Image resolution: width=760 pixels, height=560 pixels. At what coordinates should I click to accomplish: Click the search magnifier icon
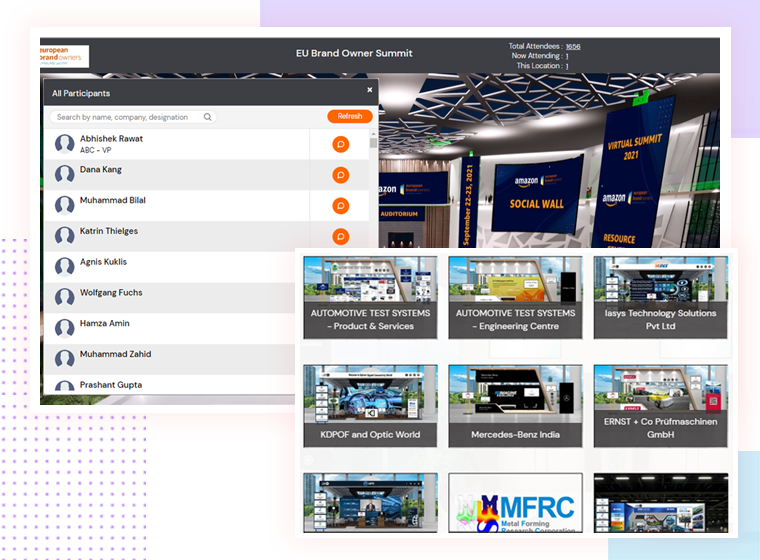[208, 117]
